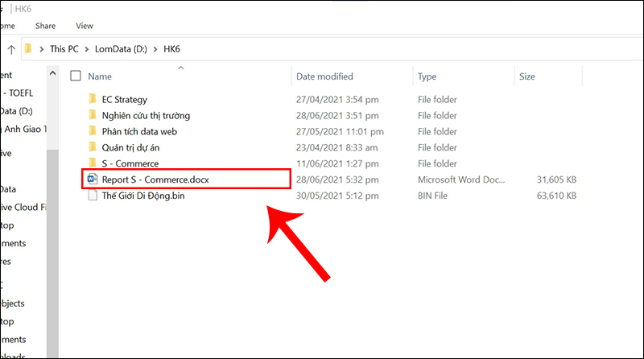
Task: Click the Nghiên cứu thị trường folder name
Action: pos(146,115)
